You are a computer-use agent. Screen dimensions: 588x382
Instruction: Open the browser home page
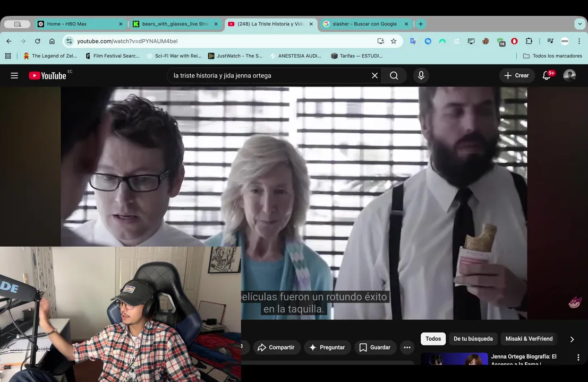[52, 41]
